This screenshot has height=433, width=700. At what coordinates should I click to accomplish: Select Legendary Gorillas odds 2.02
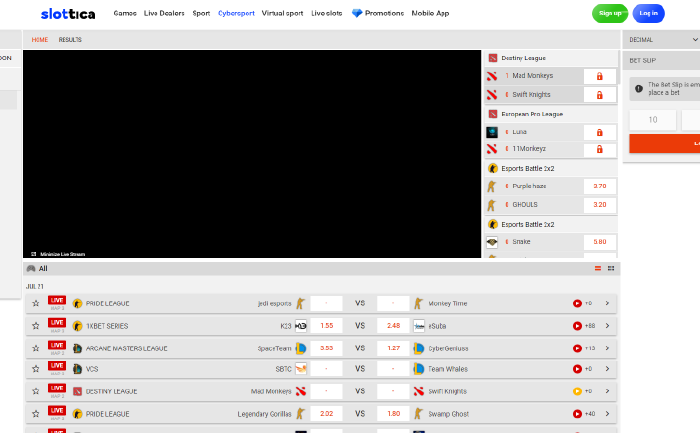pos(326,414)
